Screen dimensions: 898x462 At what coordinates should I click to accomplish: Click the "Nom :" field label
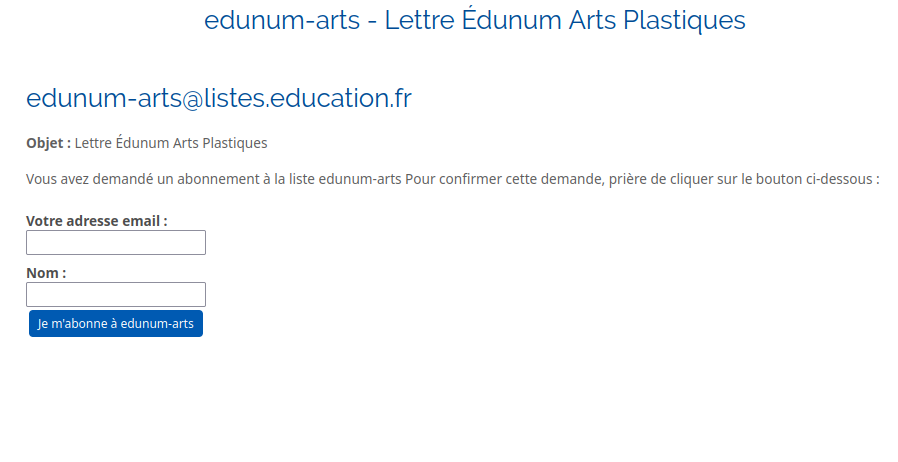point(46,272)
